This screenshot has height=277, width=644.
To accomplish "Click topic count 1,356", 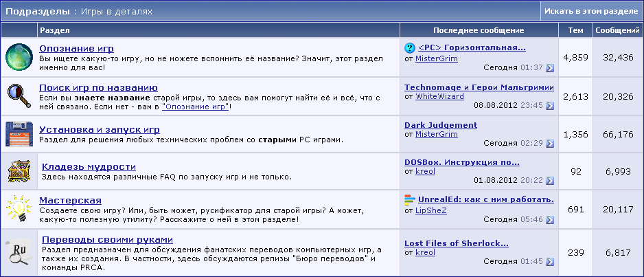I will tap(576, 135).
